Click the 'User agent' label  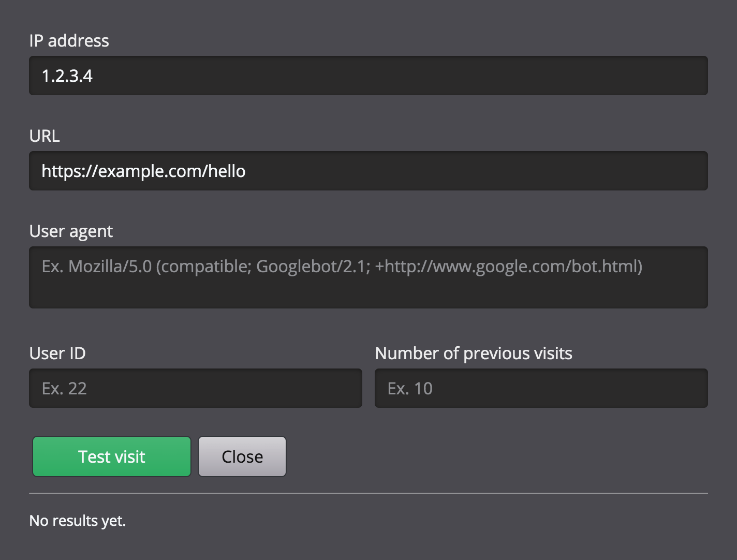pos(71,231)
